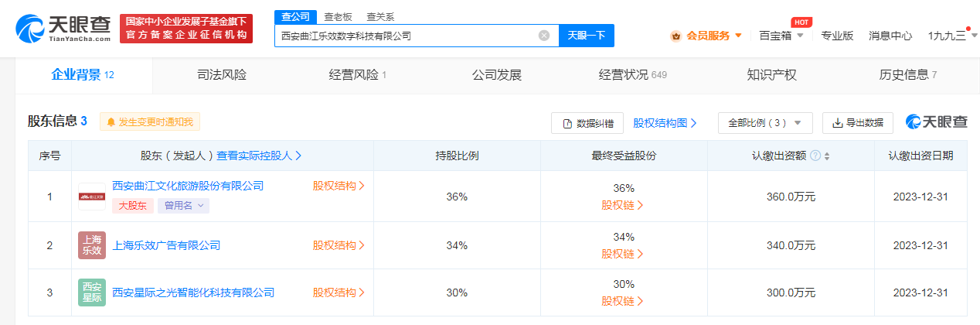
Task: Expand the 百宝箱 menu
Action: [781, 36]
